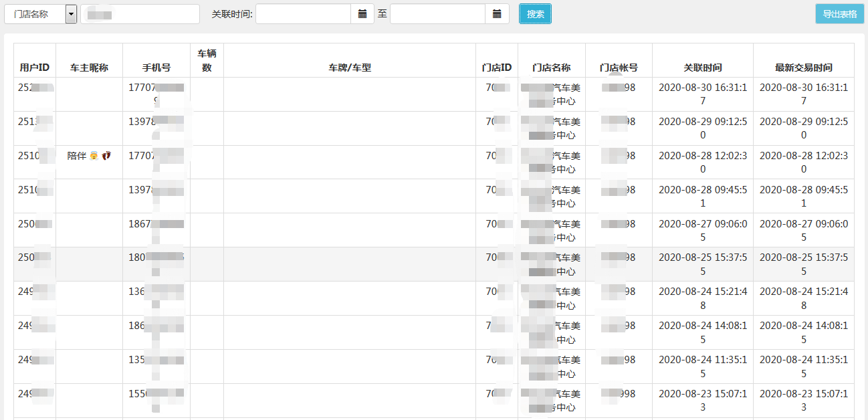
Task: Click the 陪伴 nickname cell with emoji
Action: click(89, 156)
